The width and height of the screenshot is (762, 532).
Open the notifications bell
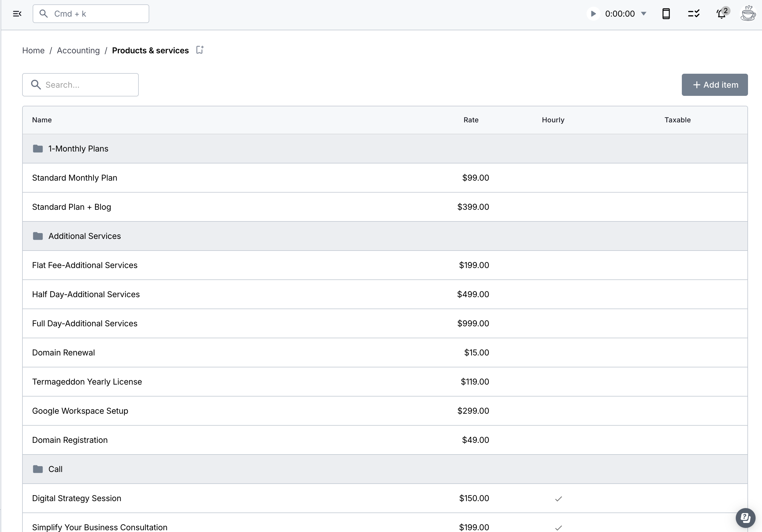(x=721, y=14)
